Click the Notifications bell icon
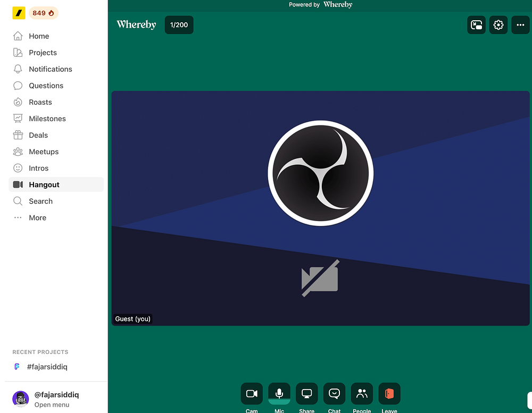This screenshot has height=413, width=532. tap(18, 69)
